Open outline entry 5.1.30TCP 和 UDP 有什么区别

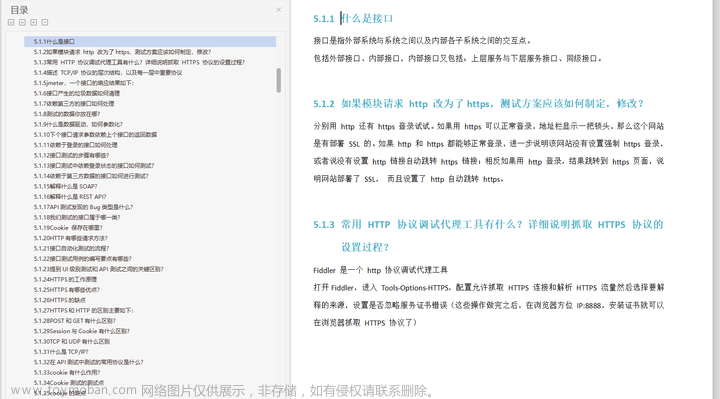72,341
